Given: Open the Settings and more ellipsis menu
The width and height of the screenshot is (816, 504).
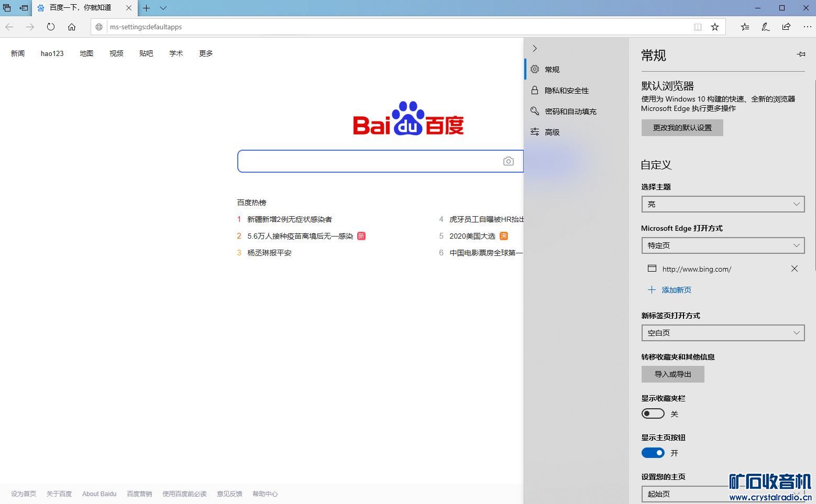Looking at the screenshot, I should pos(807,27).
